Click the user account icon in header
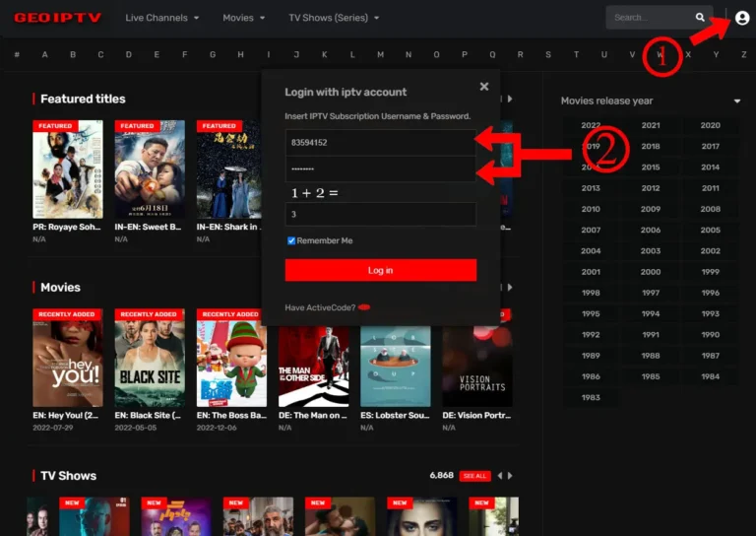Screen dimensions: 756x536 coord(741,18)
